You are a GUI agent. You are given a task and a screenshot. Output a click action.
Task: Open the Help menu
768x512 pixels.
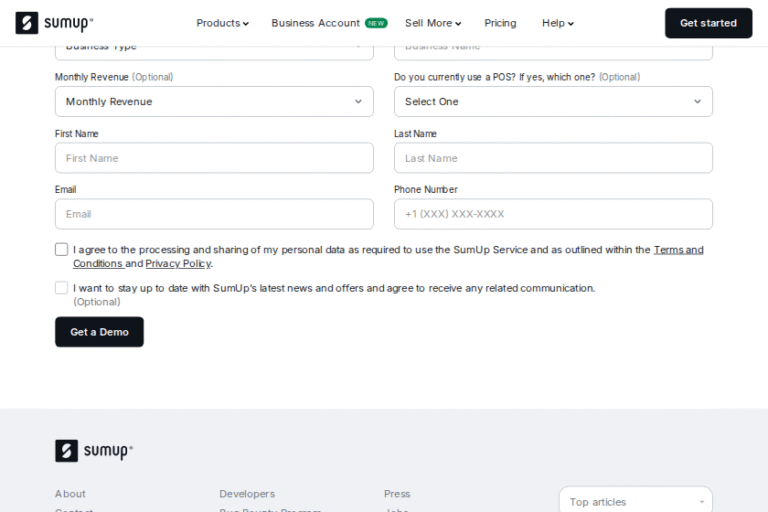558,23
